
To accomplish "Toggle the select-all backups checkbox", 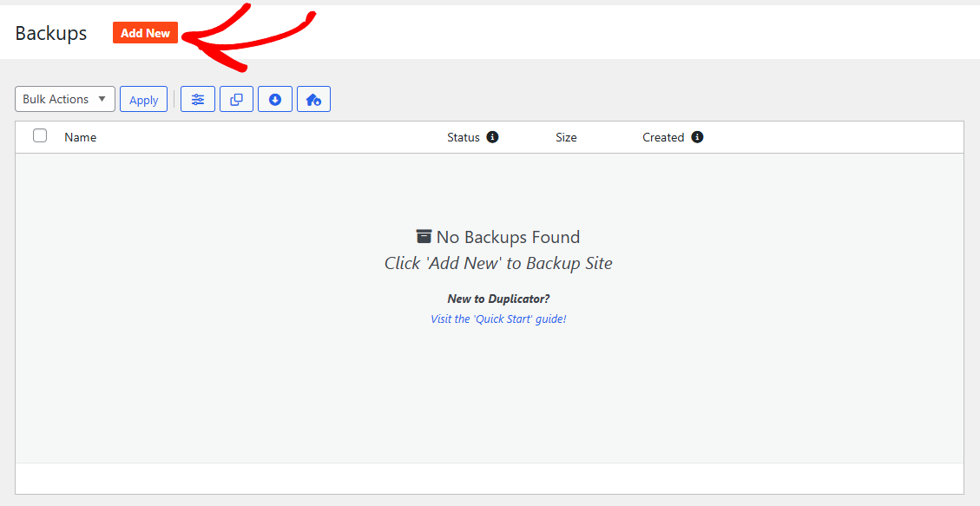I will 40,136.
